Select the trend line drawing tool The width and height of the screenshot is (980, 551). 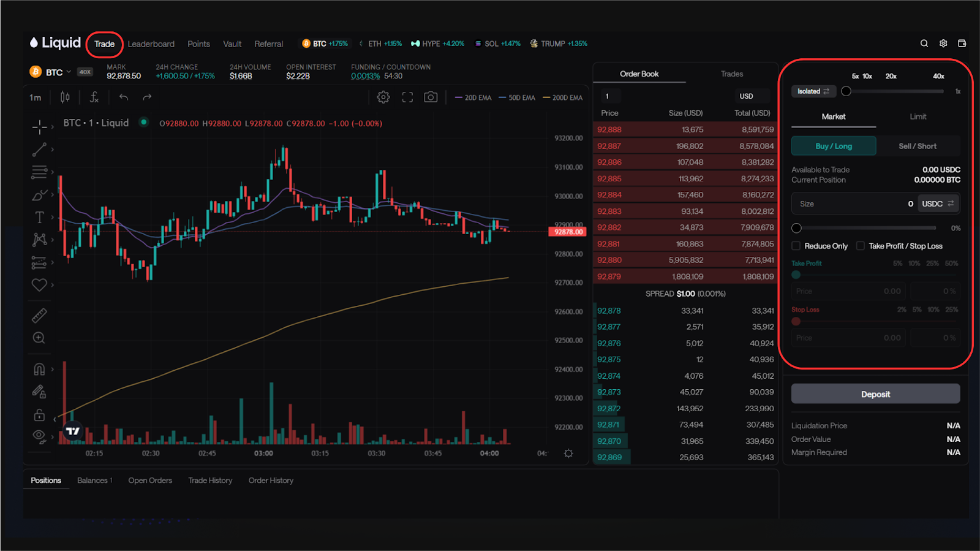click(x=39, y=149)
